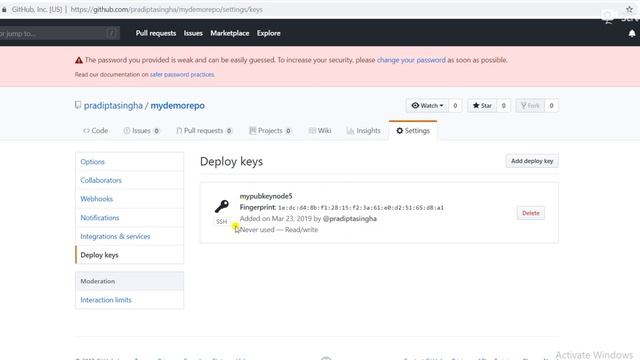Click the Never used — Read/write text

[x=279, y=230]
